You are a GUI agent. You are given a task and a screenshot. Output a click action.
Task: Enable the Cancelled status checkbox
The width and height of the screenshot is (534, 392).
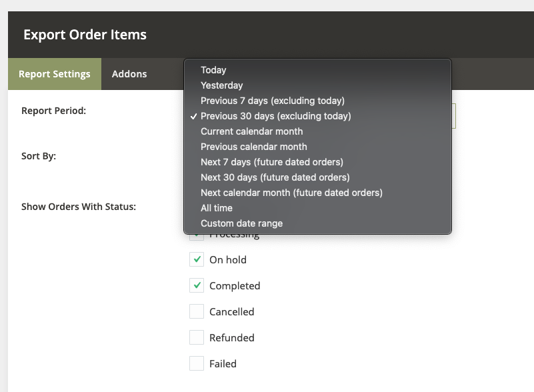click(x=197, y=311)
